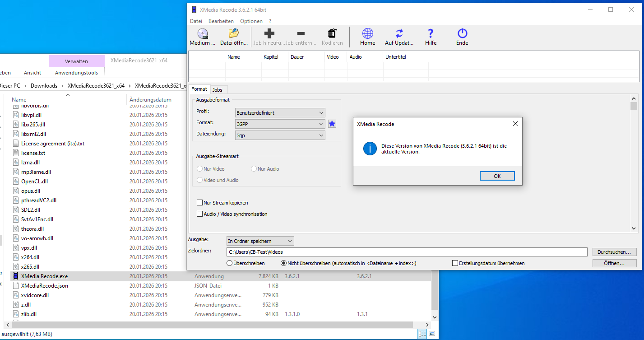Image resolution: width=644 pixels, height=340 pixels.
Task: Click the Explorer vertical scrollbar down arrow
Action: (x=435, y=318)
